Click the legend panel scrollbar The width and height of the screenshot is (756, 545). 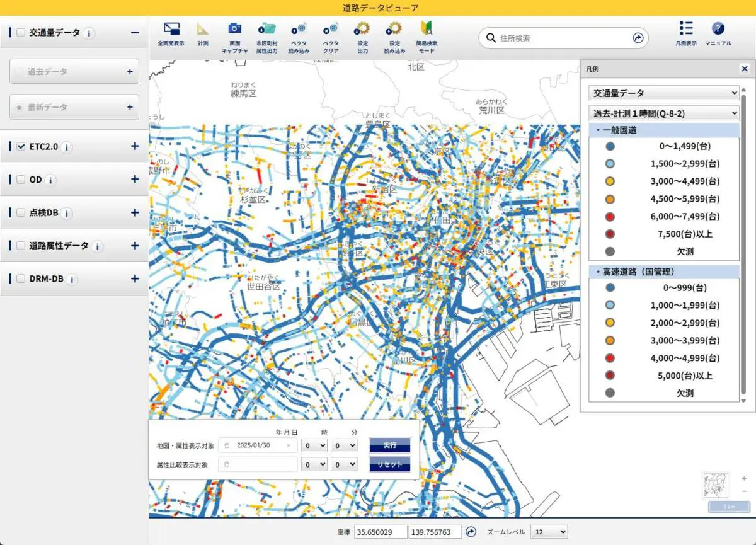743,246
